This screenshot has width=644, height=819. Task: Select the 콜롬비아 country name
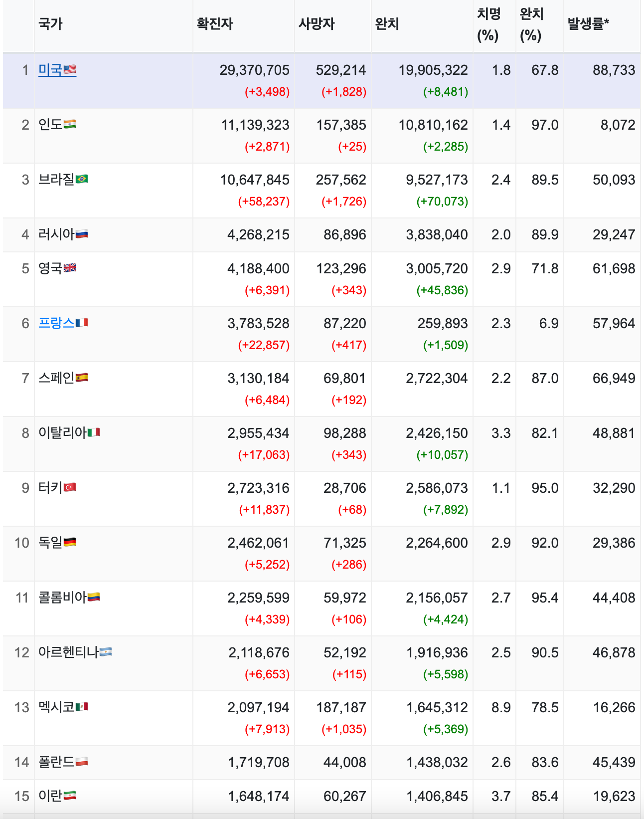pos(62,598)
